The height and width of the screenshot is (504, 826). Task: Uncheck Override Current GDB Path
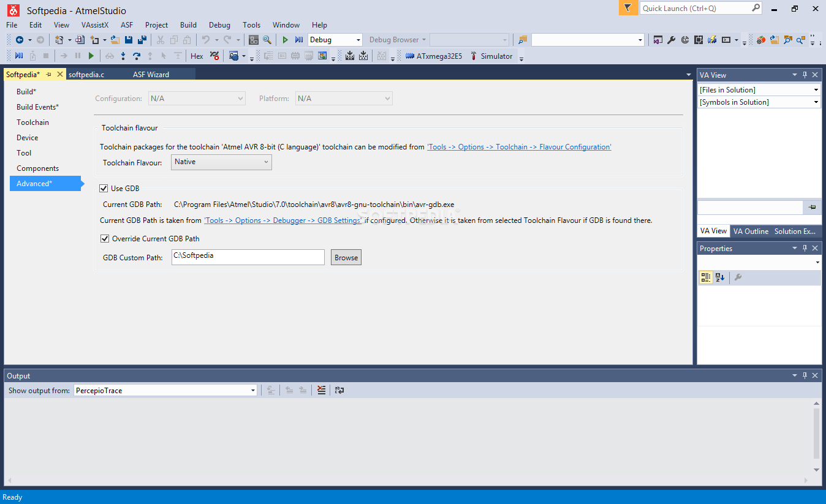point(104,239)
